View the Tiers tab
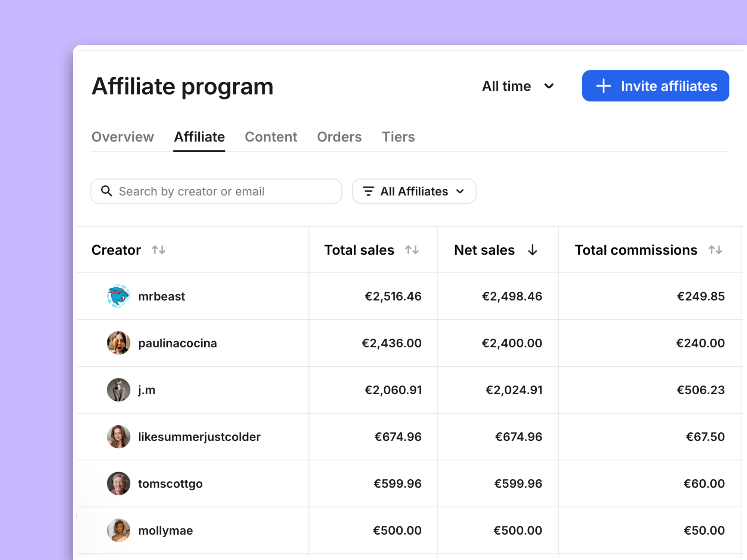This screenshot has width=747, height=560. (398, 137)
